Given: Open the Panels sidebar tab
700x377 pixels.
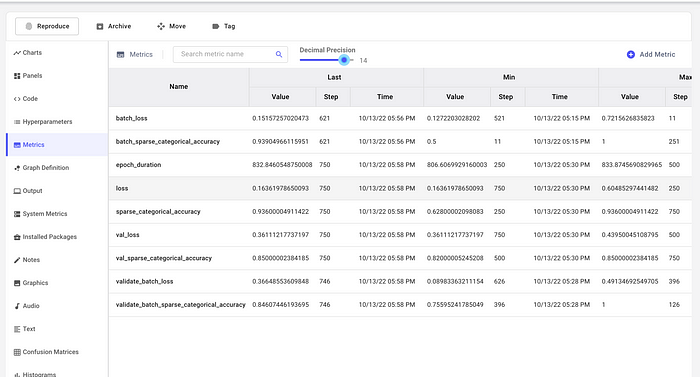Looking at the screenshot, I should pyautogui.click(x=57, y=76).
